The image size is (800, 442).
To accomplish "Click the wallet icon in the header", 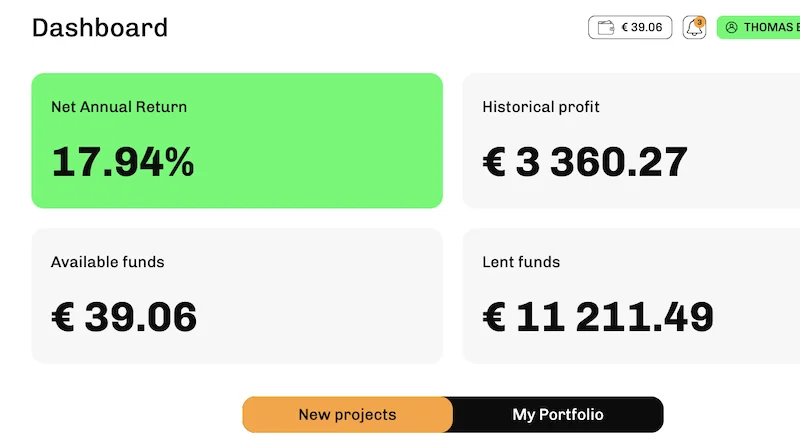I will click(x=605, y=28).
